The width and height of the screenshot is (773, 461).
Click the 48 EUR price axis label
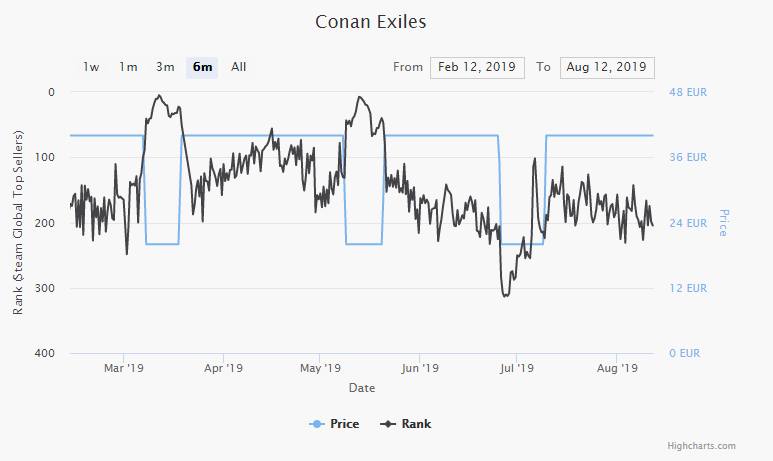coord(686,92)
